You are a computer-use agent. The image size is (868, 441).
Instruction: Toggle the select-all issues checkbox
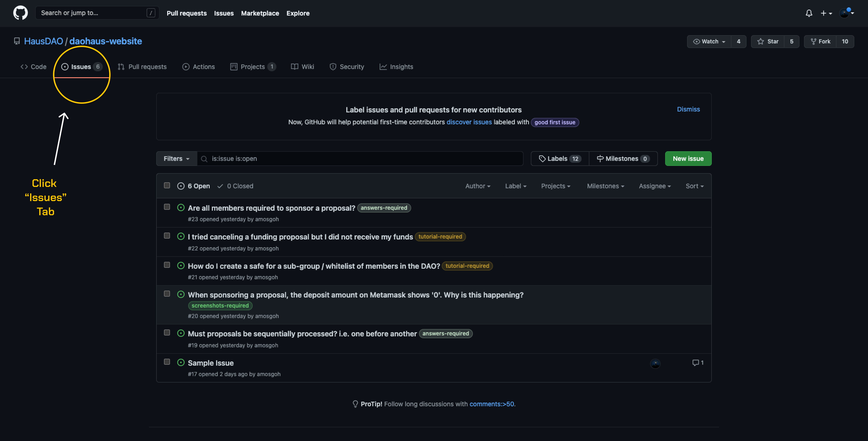(x=167, y=186)
